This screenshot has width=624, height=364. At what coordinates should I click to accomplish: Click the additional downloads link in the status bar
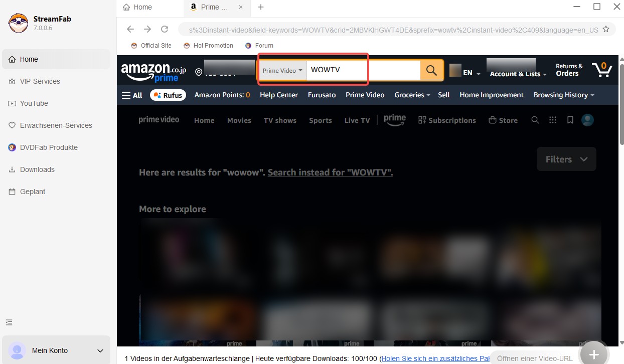tap(434, 358)
